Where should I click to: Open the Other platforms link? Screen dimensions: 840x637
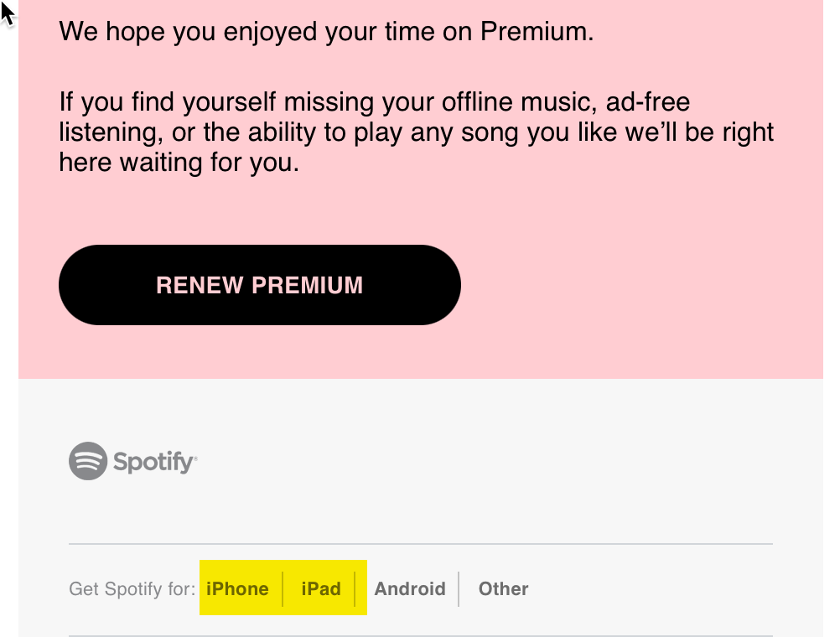504,588
